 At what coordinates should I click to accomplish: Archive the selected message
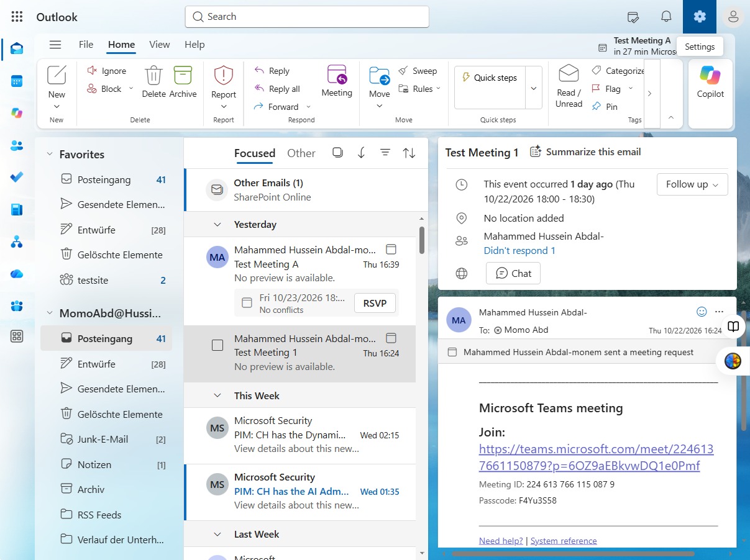pos(183,81)
